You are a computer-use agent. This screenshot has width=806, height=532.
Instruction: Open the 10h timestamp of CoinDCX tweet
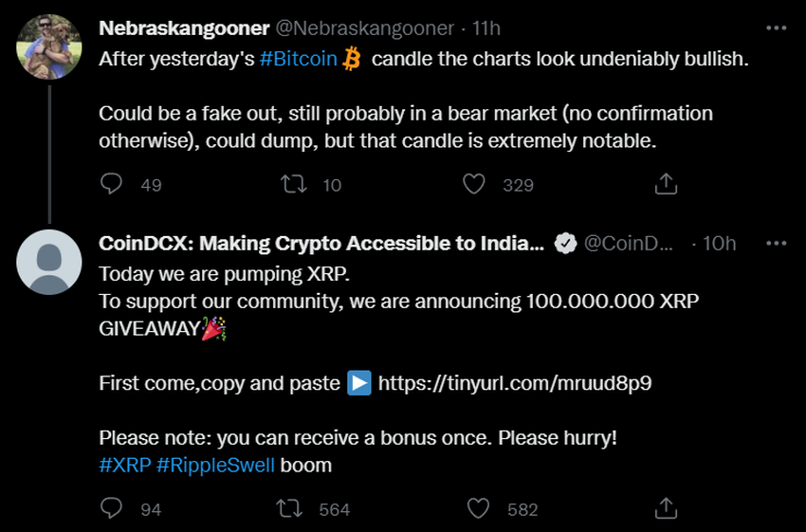point(718,244)
